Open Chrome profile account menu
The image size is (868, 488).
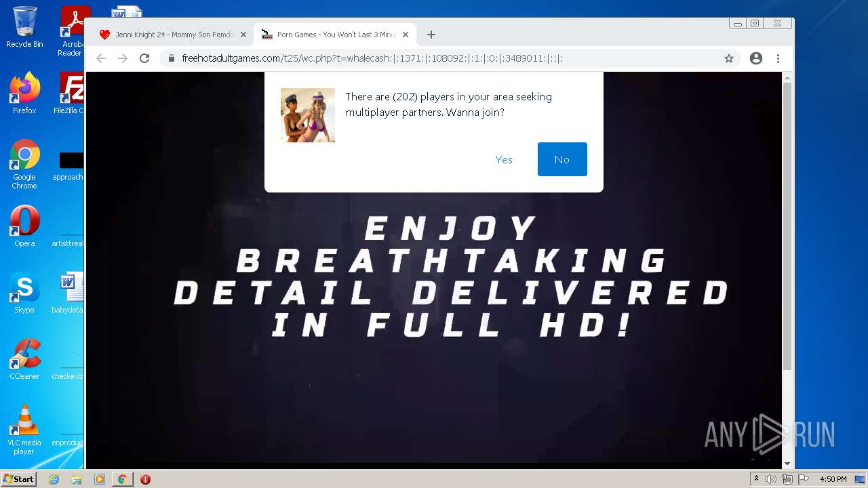(756, 58)
